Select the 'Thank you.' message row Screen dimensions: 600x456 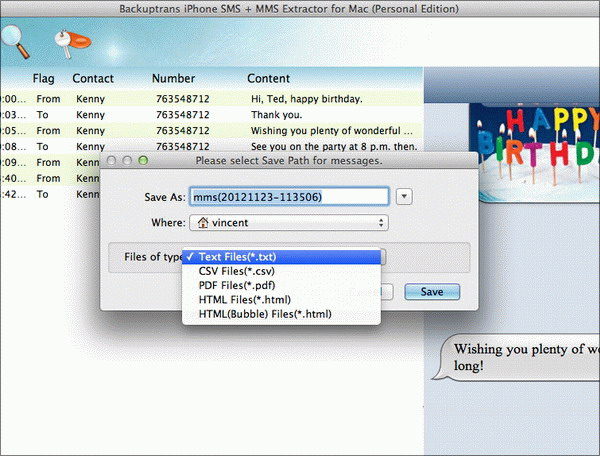212,115
